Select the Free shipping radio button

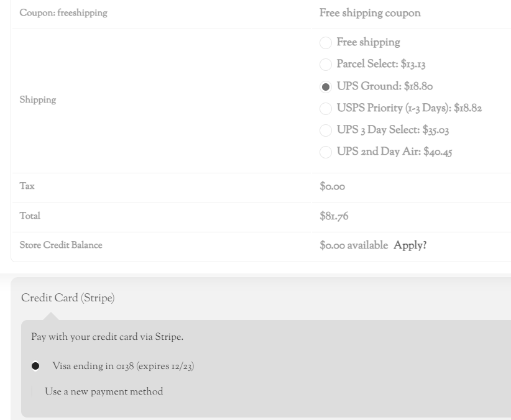[x=326, y=43]
